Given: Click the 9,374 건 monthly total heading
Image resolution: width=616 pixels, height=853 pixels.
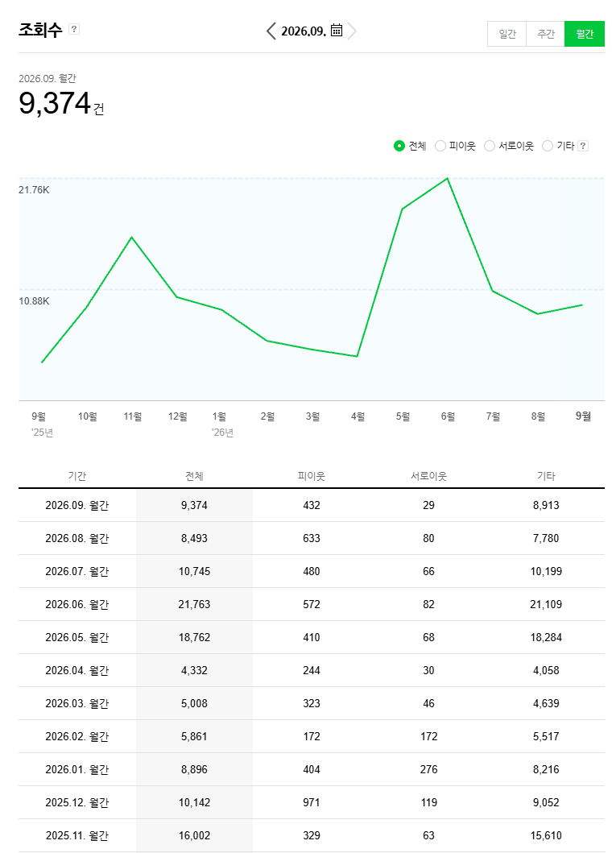Looking at the screenshot, I should click(61, 103).
